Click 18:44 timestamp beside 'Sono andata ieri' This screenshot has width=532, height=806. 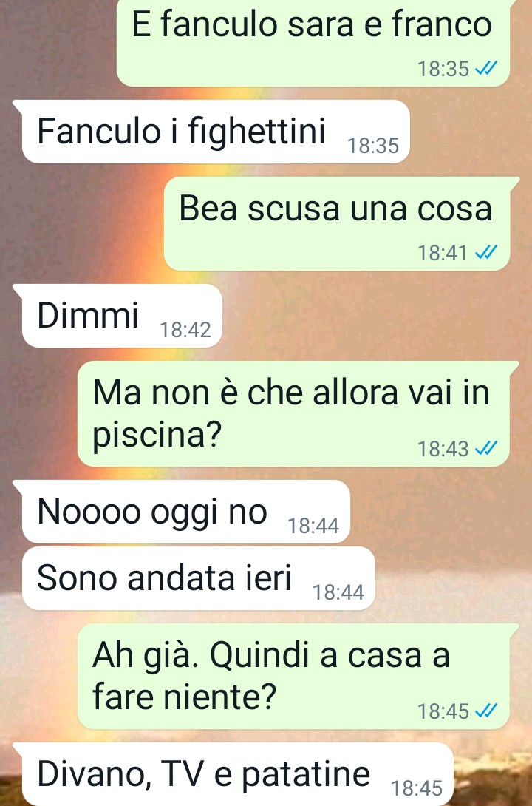coord(338,592)
